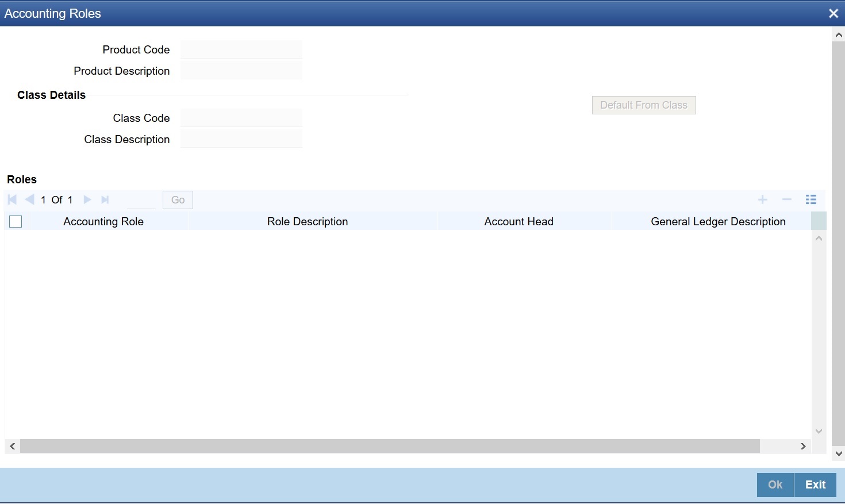Open single record view for Roles
This screenshot has width=845, height=504.
pyautogui.click(x=811, y=199)
